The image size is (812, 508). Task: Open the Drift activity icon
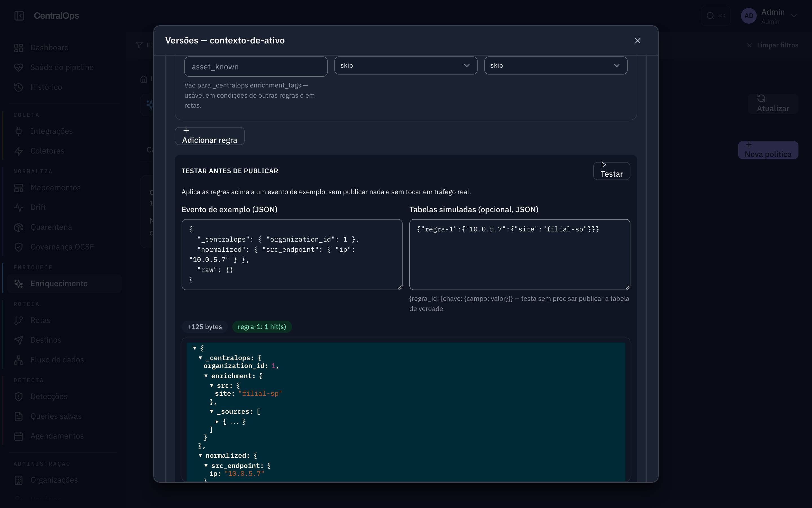point(18,208)
